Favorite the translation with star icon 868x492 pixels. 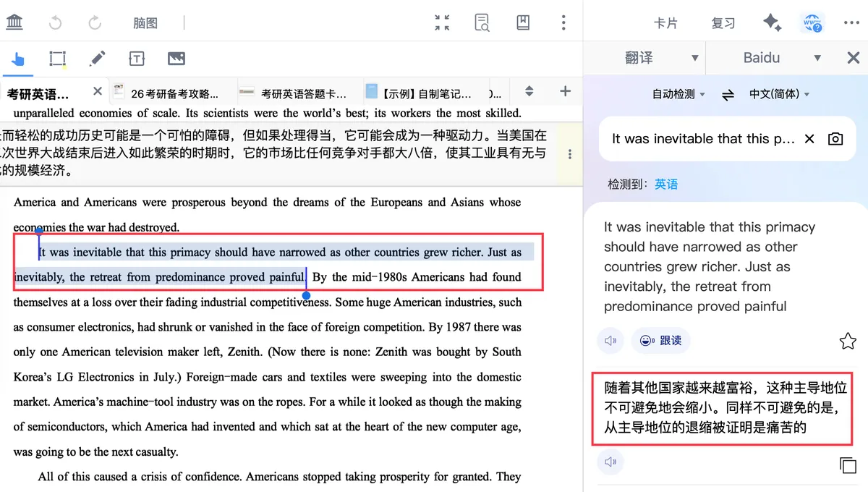point(847,341)
